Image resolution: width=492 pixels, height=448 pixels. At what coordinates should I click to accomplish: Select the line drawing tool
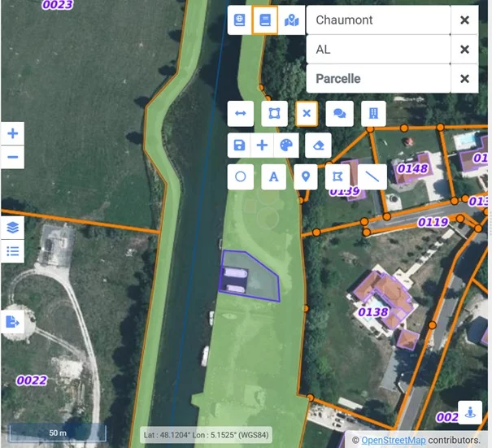tap(372, 176)
